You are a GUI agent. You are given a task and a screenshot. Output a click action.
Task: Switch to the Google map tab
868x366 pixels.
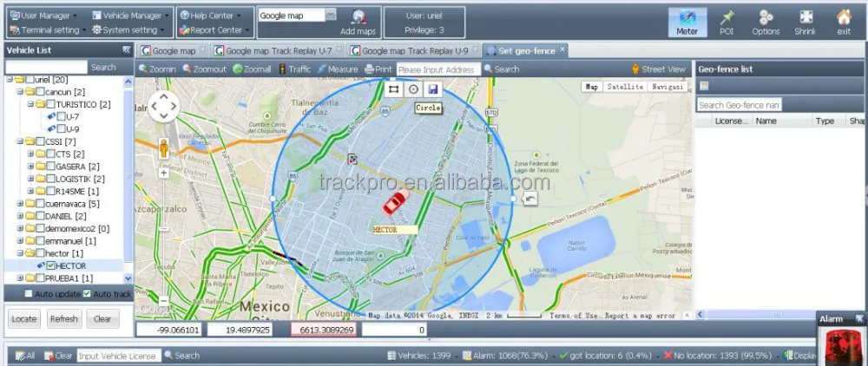[x=173, y=51]
